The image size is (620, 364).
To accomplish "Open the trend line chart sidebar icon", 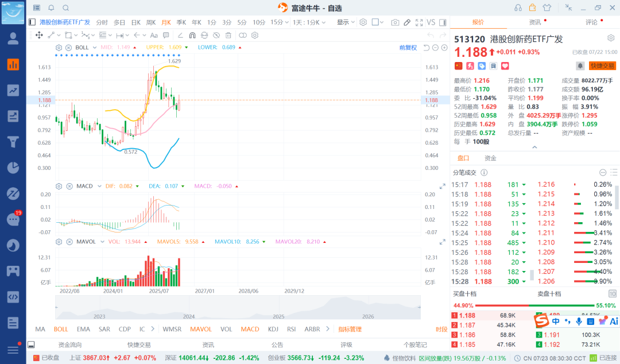I will [13, 90].
